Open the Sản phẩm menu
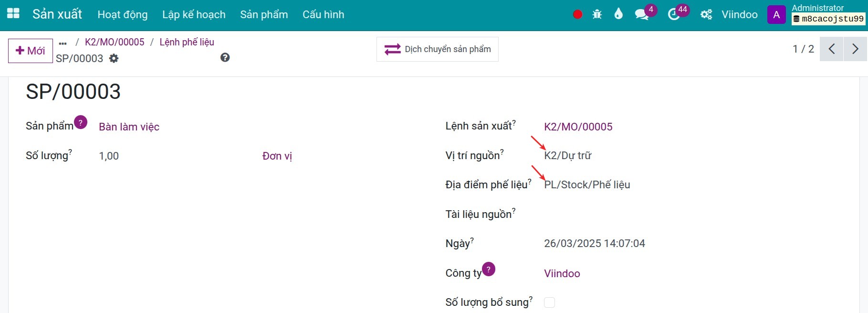The height and width of the screenshot is (313, 868). 264,14
